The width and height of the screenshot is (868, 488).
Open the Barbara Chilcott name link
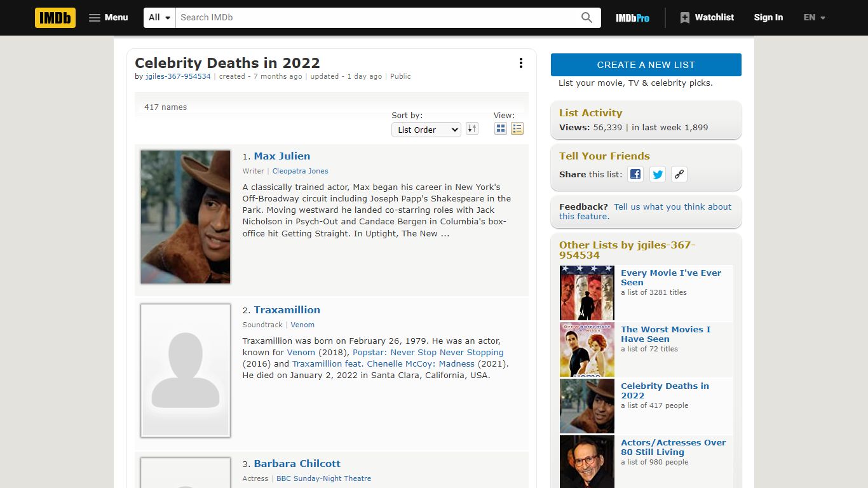tap(297, 464)
